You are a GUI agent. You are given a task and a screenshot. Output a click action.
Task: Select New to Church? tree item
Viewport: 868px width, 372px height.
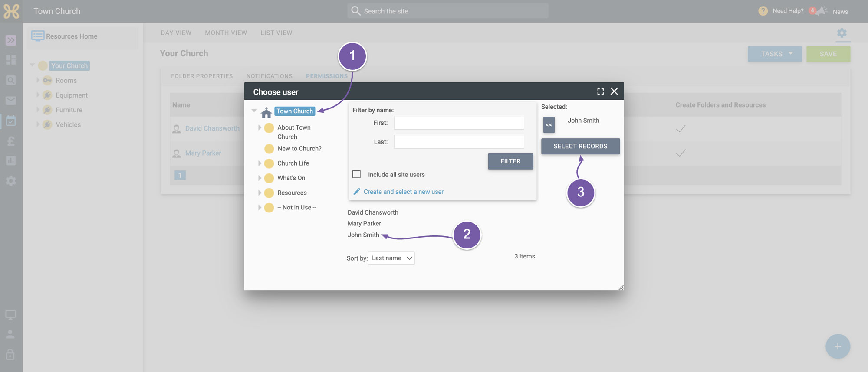299,148
